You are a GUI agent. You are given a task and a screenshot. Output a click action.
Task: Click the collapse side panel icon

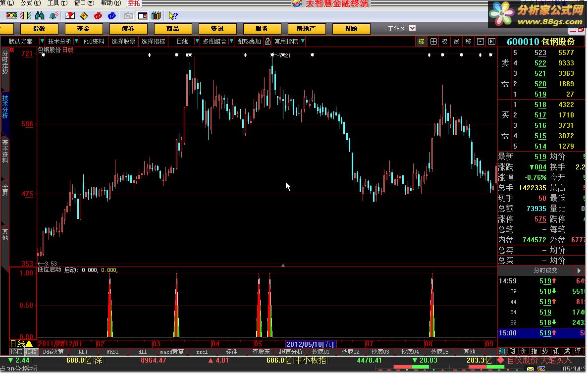click(491, 41)
